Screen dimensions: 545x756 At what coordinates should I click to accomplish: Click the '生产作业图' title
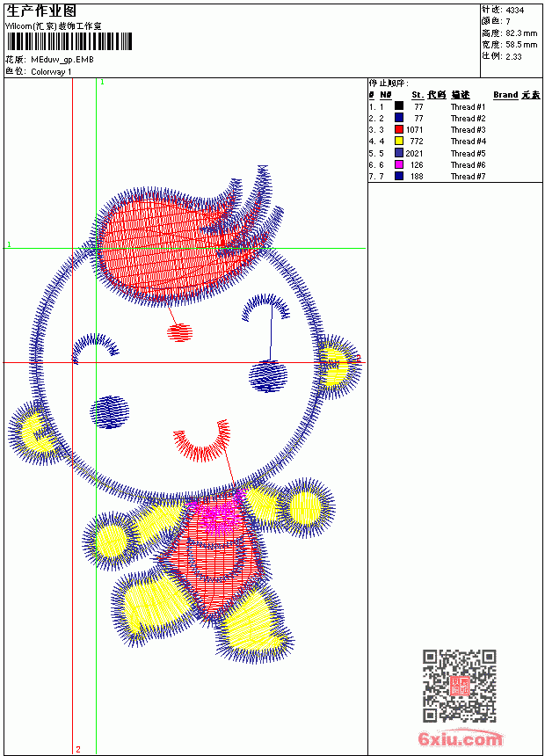click(41, 11)
